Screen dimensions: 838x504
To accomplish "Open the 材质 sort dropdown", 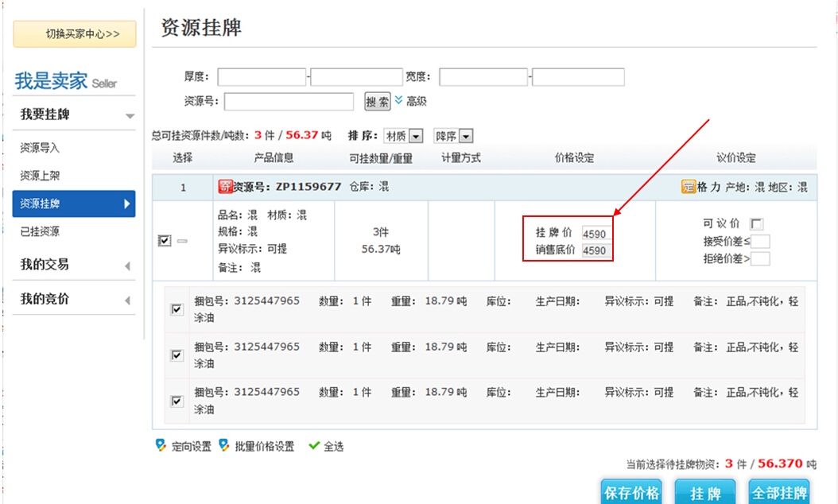I will 404,136.
